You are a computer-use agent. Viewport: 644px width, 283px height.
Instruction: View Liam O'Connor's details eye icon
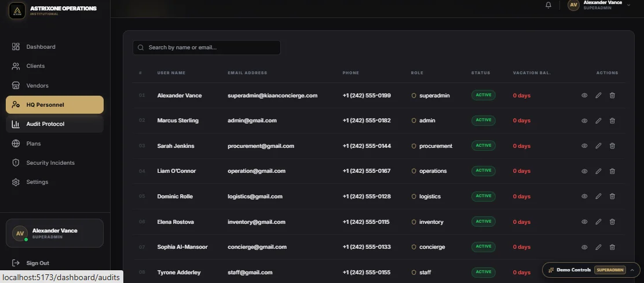pyautogui.click(x=584, y=172)
